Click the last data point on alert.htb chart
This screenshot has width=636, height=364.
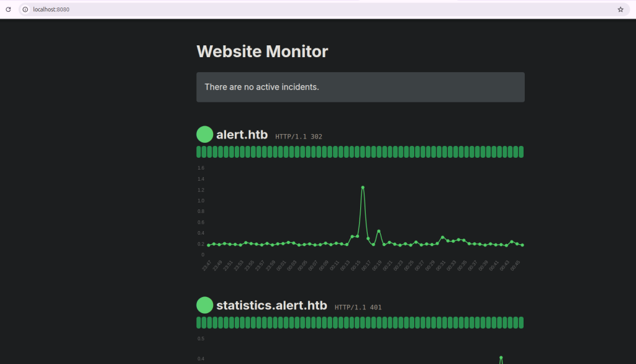pos(522,245)
